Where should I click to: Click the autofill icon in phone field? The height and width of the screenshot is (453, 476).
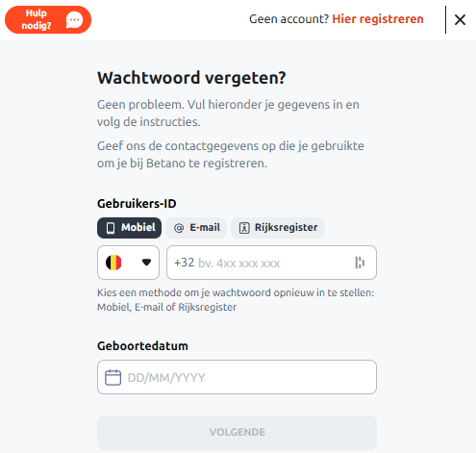pyautogui.click(x=360, y=263)
